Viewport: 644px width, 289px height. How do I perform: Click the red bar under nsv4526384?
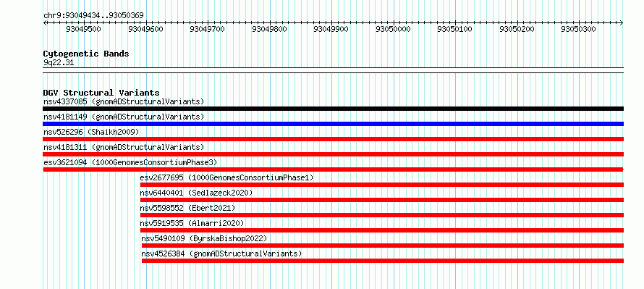pos(382,261)
